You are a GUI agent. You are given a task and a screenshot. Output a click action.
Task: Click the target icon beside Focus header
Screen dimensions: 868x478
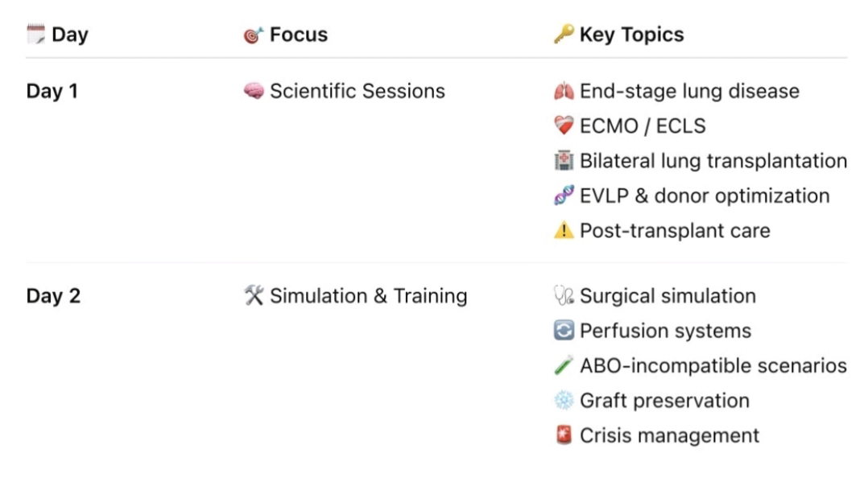(x=254, y=35)
